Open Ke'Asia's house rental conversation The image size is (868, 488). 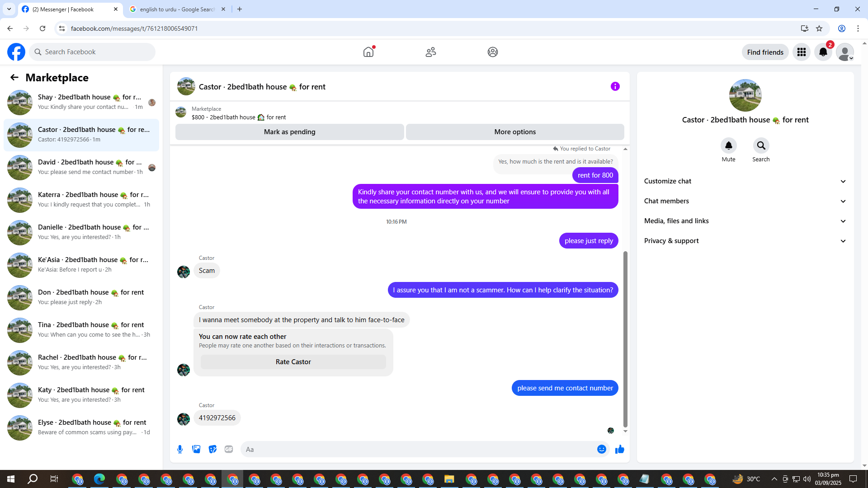(x=81, y=265)
